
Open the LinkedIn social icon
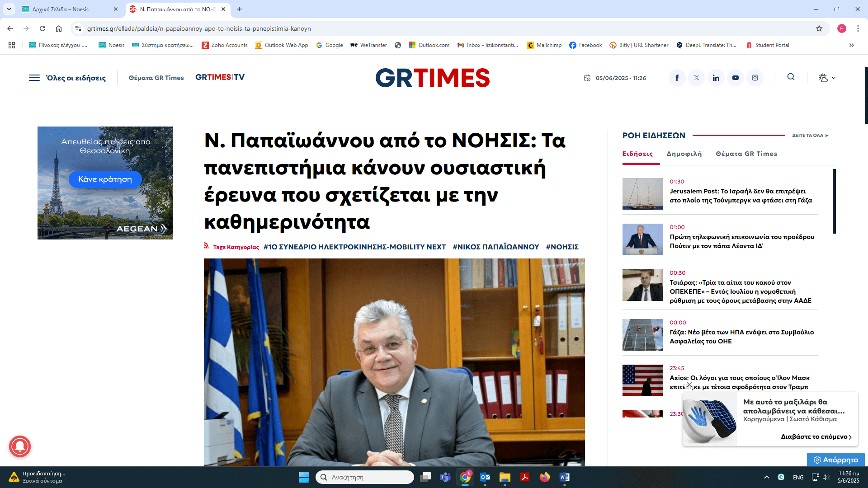(x=716, y=78)
